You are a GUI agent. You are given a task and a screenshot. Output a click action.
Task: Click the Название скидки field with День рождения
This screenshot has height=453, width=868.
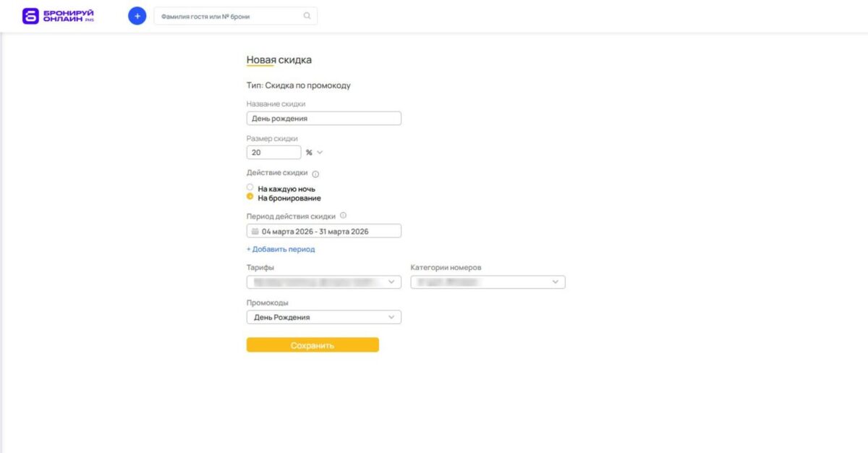323,117
